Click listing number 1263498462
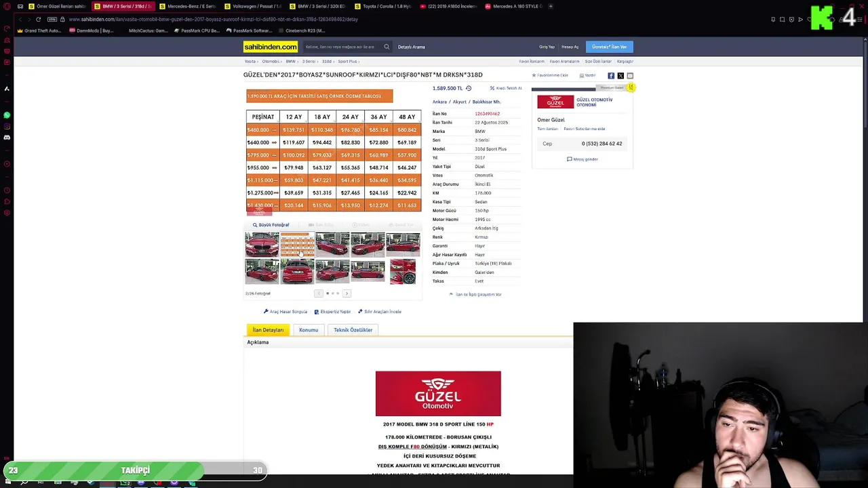Image resolution: width=868 pixels, height=488 pixels. point(487,114)
